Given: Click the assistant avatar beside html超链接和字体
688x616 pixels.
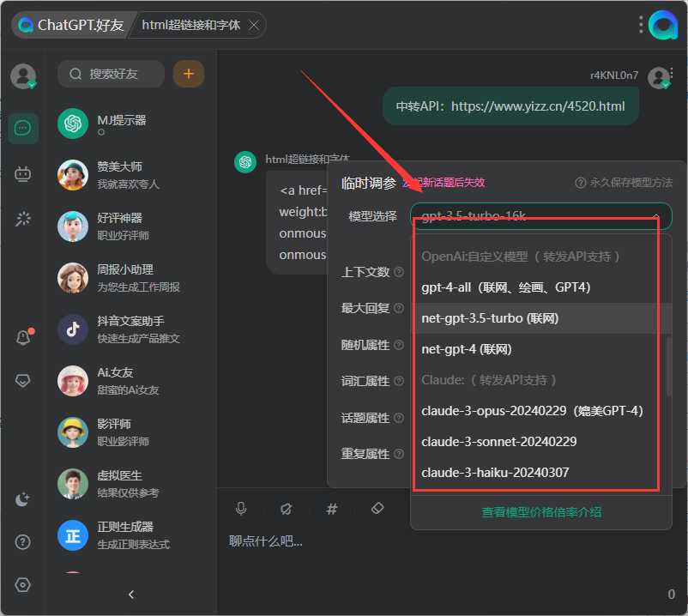Looking at the screenshot, I should click(x=245, y=162).
